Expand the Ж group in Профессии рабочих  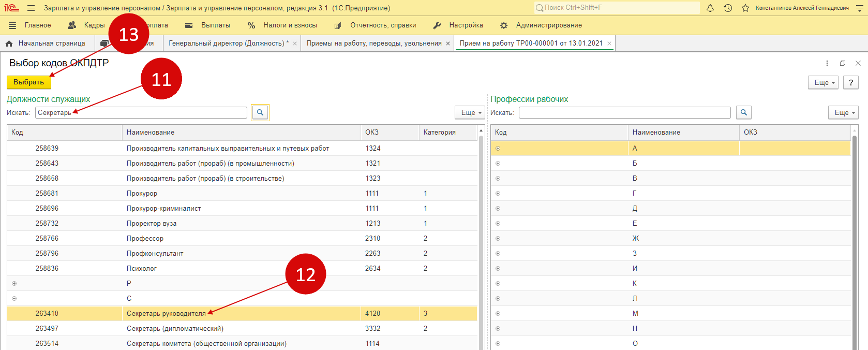pos(498,238)
